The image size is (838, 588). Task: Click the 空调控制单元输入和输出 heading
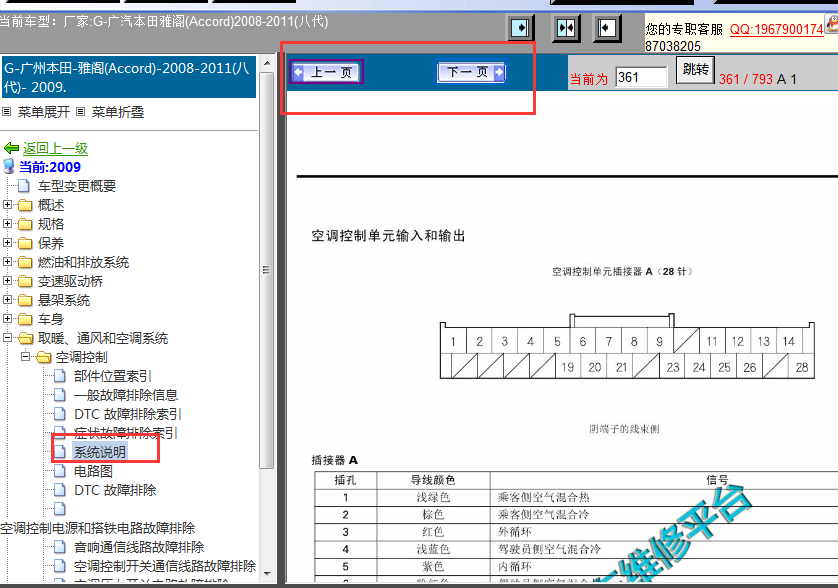click(389, 236)
